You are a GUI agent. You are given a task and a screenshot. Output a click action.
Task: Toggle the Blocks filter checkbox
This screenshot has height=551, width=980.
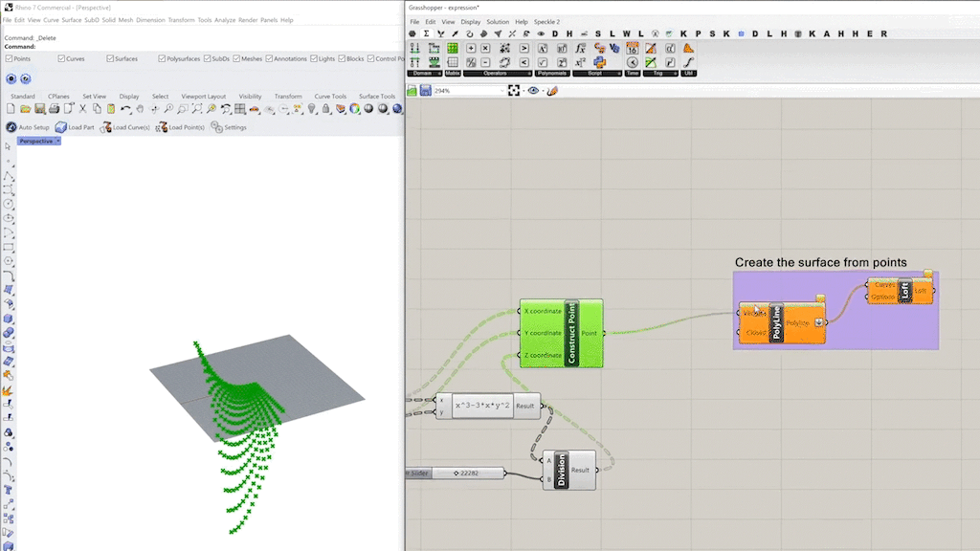pos(342,58)
